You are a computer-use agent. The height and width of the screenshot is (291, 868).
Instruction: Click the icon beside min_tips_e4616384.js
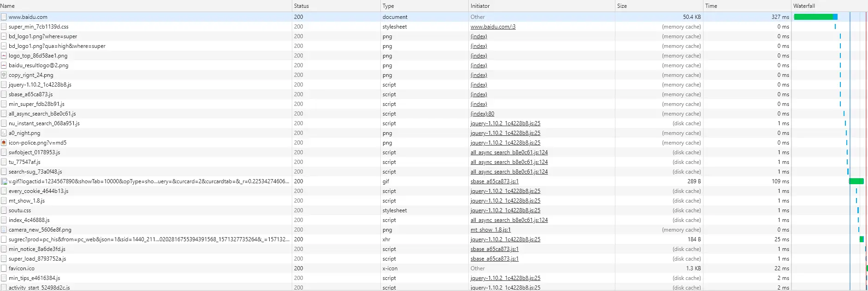tap(4, 278)
